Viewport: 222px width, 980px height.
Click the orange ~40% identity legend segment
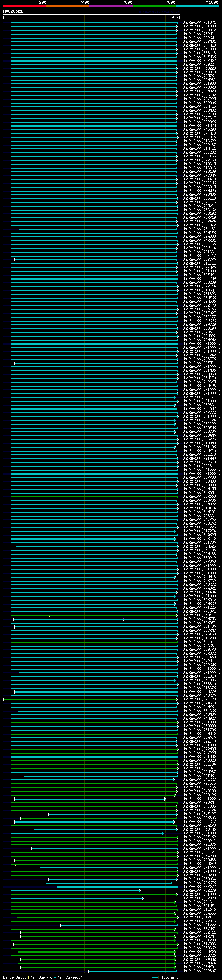[x=68, y=6]
